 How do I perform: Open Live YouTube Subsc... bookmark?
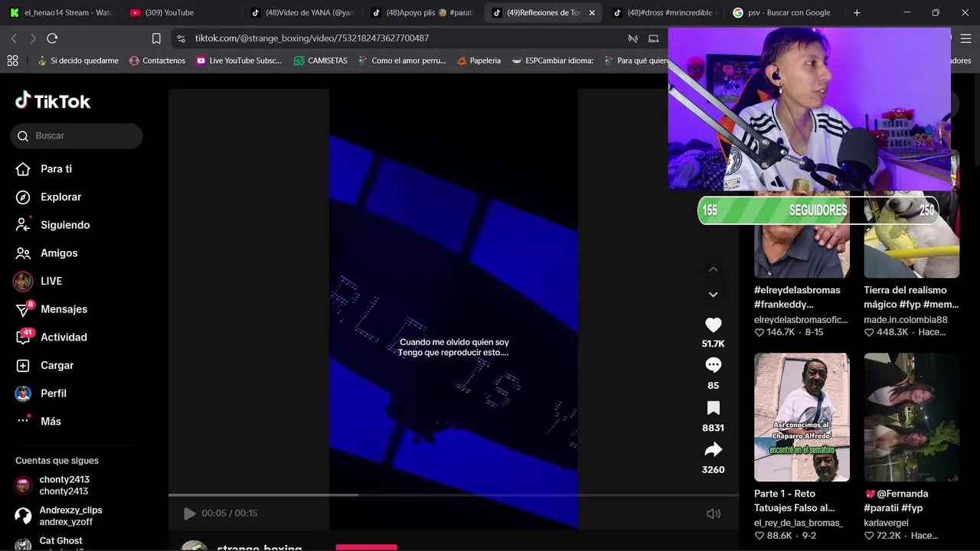click(238, 60)
